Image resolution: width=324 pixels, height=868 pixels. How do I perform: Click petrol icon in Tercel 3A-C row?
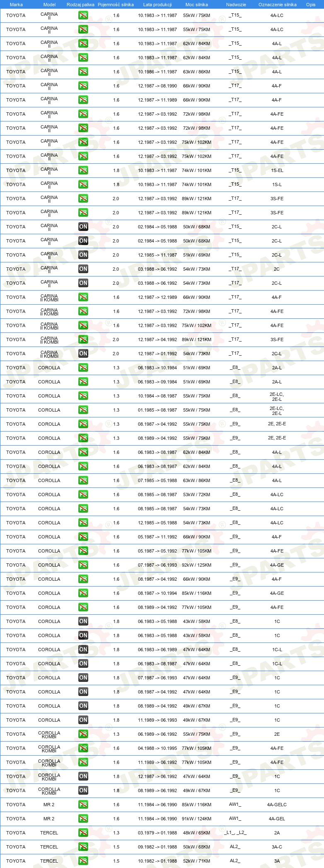coord(83,847)
